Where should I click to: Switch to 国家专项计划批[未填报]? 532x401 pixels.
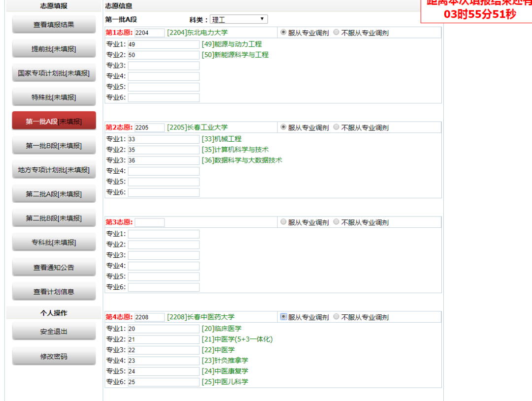click(54, 73)
